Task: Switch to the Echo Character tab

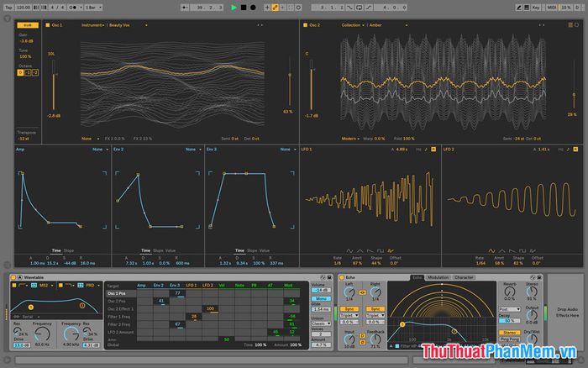Action: click(464, 277)
